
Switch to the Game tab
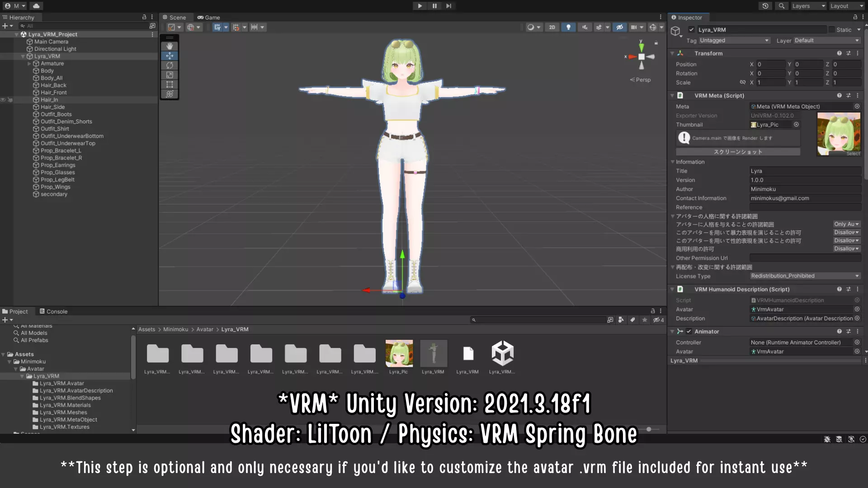click(x=208, y=17)
